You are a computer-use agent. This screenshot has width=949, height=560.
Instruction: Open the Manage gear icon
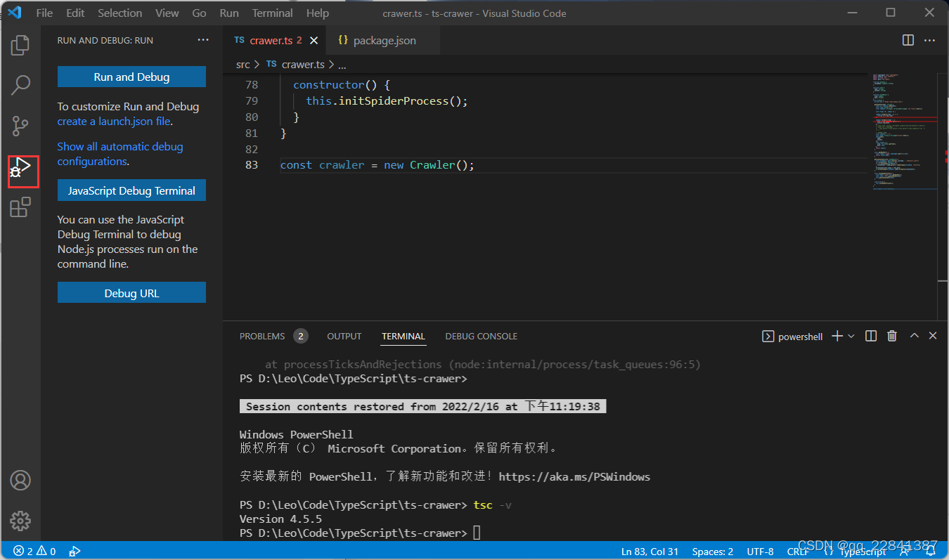20,521
